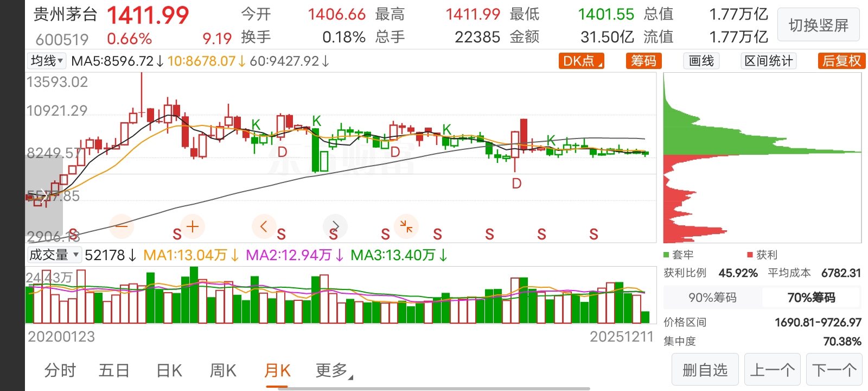This screenshot has height=391, width=868.
Task: Switch to the 分时 tab
Action: point(60,370)
